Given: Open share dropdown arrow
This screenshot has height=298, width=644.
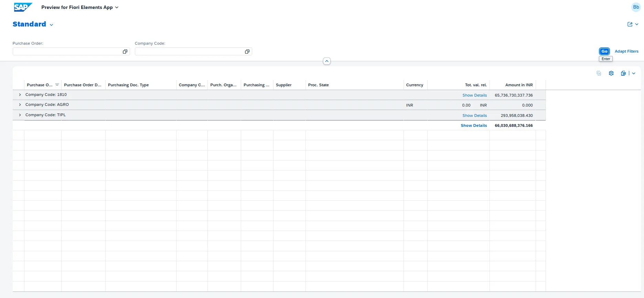Looking at the screenshot, I should [x=637, y=24].
